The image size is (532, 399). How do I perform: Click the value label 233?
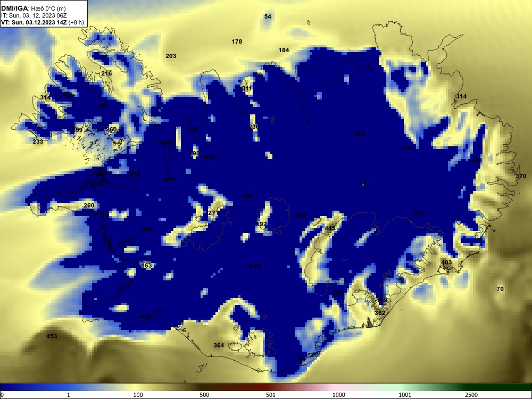(x=38, y=142)
